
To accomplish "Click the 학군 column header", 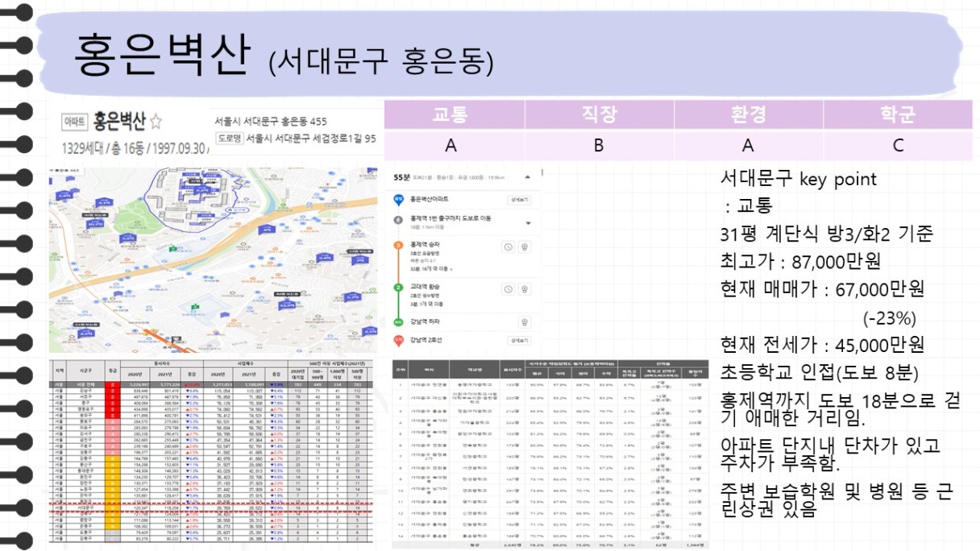I will coord(898,114).
